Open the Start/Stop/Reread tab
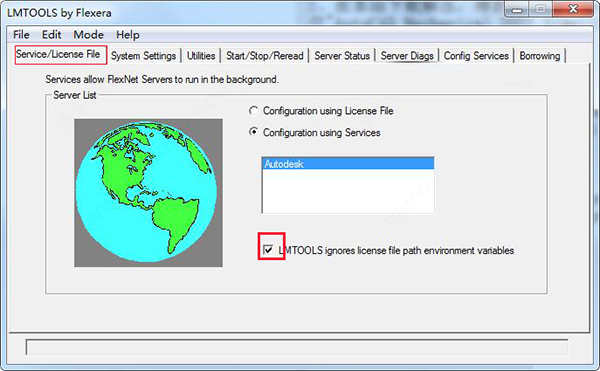The image size is (600, 371). click(265, 56)
